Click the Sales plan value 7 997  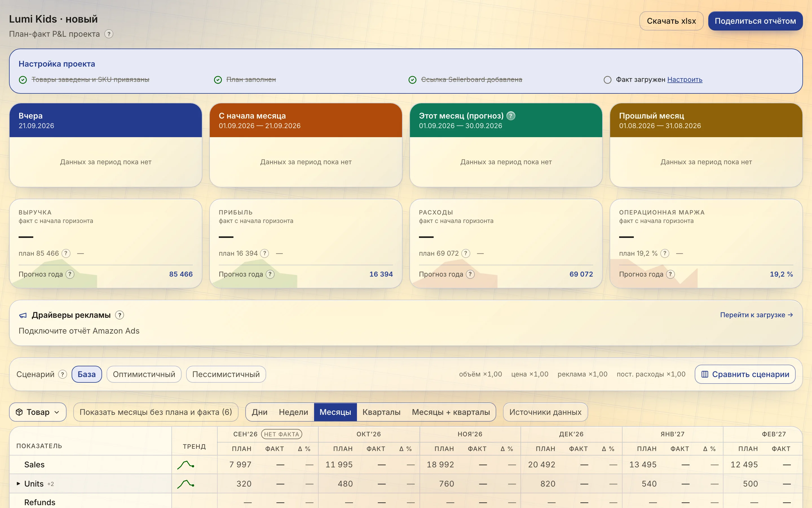point(240,465)
